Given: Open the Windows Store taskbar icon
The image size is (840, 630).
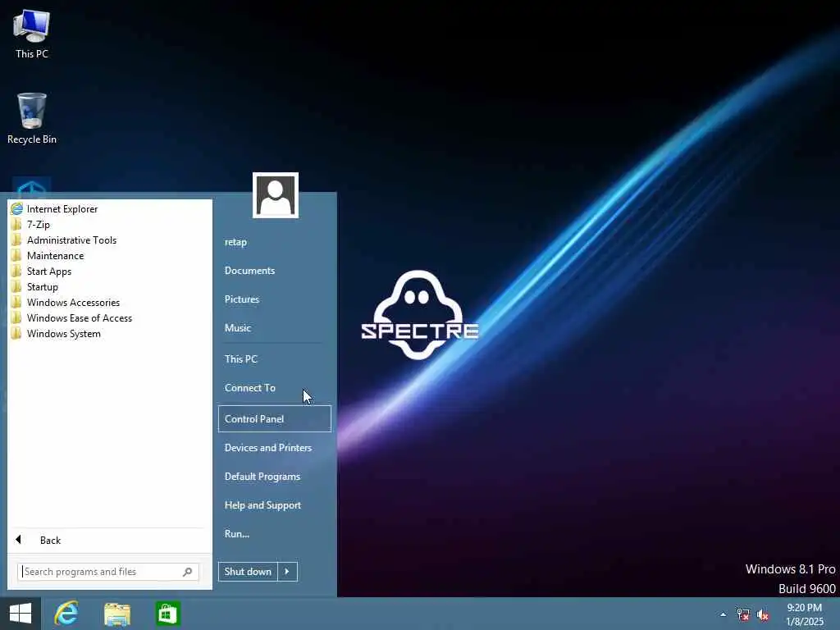Looking at the screenshot, I should tap(167, 614).
